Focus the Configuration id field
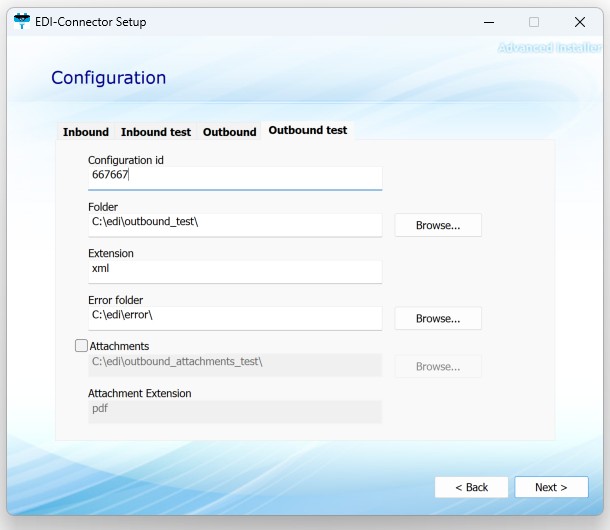610x530 pixels. pos(234,176)
